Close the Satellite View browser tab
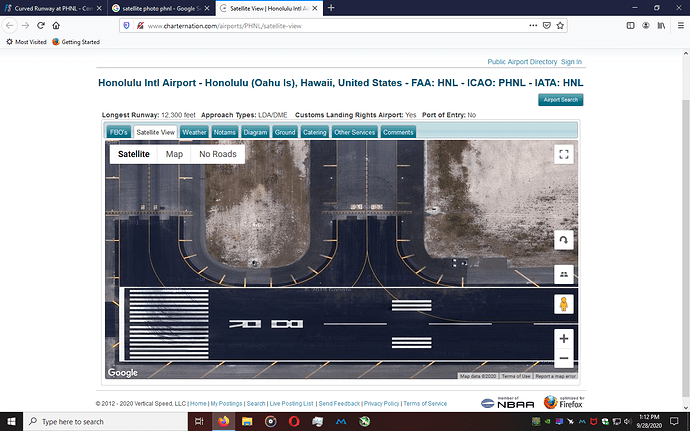 click(315, 8)
